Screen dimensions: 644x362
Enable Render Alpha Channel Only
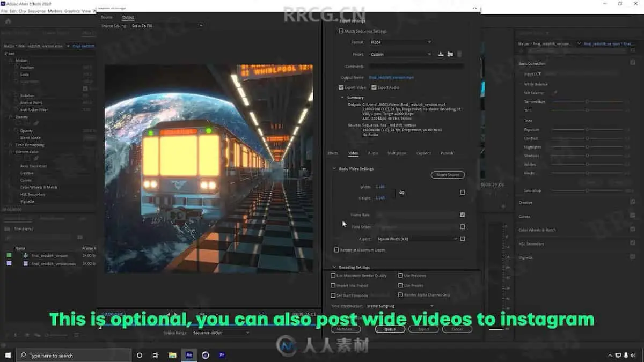tap(400, 295)
